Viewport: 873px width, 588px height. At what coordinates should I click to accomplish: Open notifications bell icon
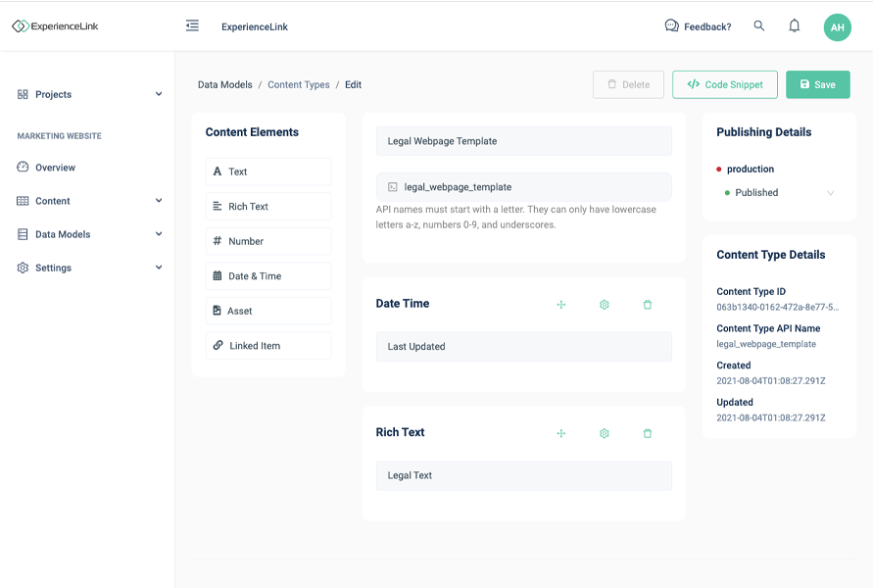pyautogui.click(x=795, y=26)
